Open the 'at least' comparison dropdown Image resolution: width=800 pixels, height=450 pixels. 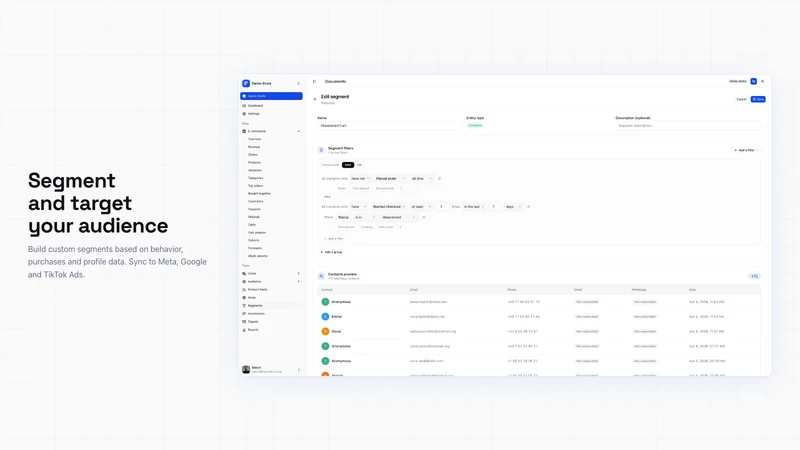421,207
